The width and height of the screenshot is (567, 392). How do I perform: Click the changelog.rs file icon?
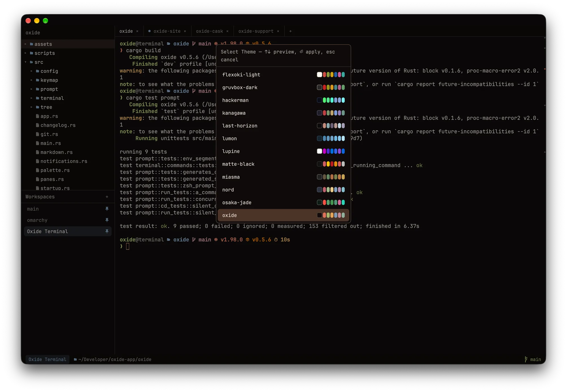[x=37, y=125]
